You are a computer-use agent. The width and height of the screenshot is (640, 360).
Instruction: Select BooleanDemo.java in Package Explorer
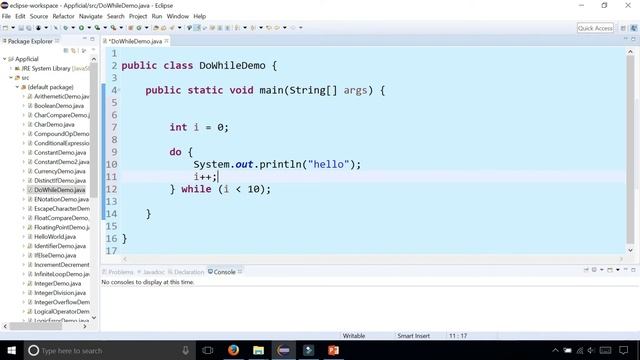pos(59,106)
